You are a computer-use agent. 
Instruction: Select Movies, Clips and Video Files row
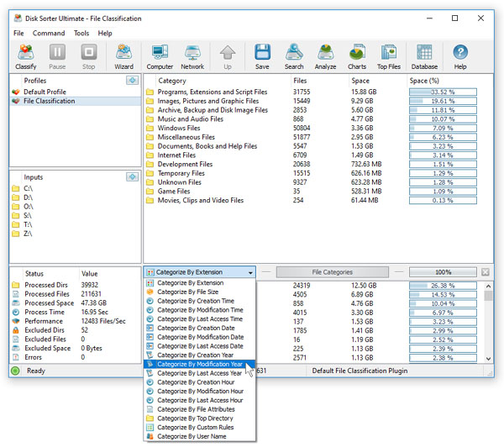(311, 200)
